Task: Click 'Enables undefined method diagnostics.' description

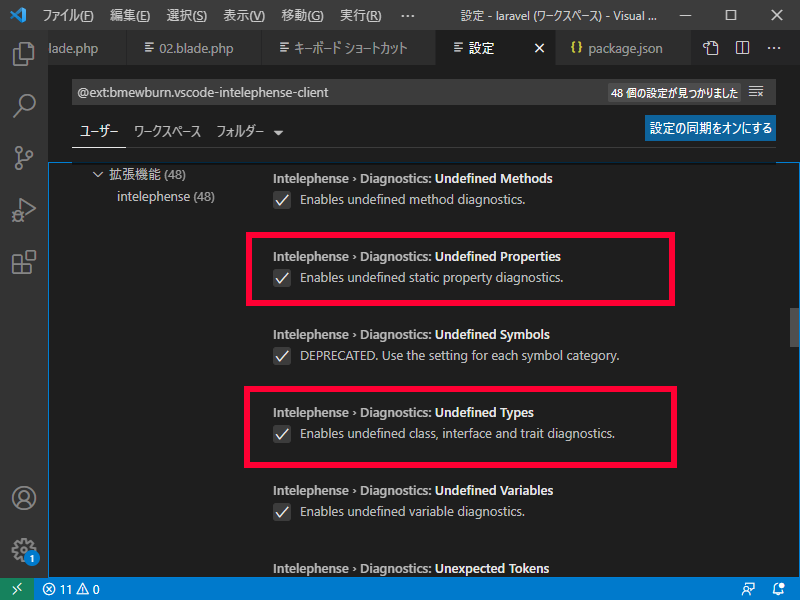Action: point(412,199)
